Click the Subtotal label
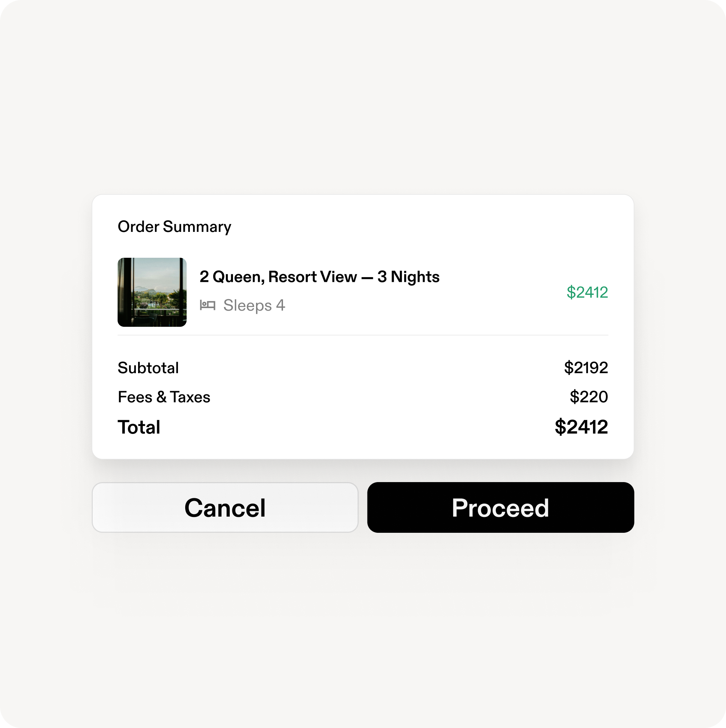Viewport: 726px width, 728px height. click(x=148, y=368)
